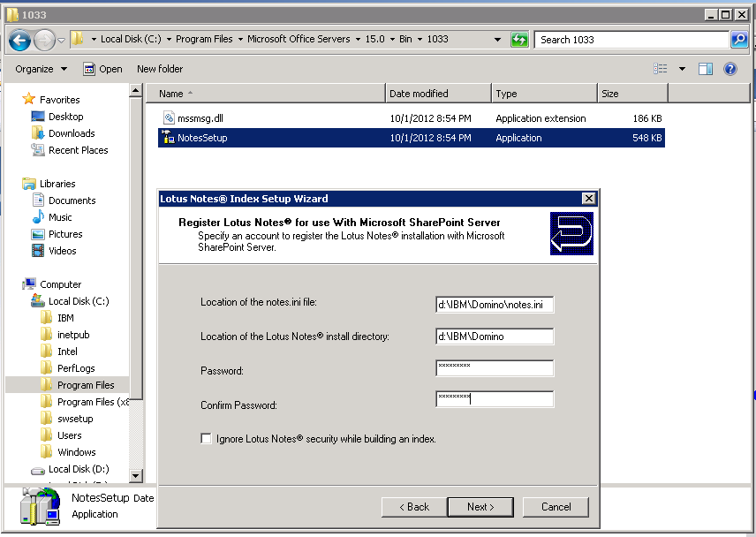Open the Intel folder in the tree
Screen dimensions: 756x537
click(x=67, y=352)
